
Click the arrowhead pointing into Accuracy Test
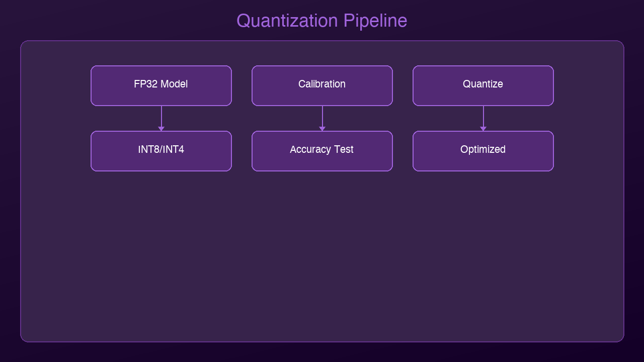pyautogui.click(x=322, y=129)
